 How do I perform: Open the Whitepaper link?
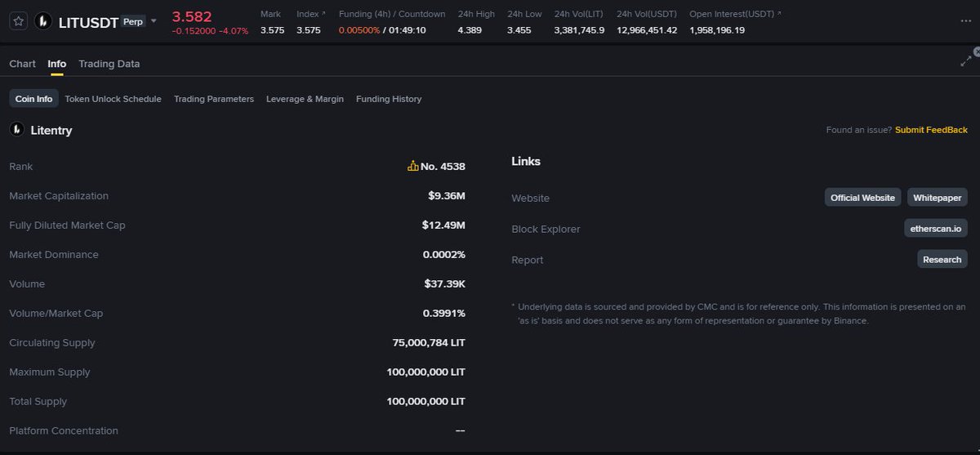click(938, 198)
